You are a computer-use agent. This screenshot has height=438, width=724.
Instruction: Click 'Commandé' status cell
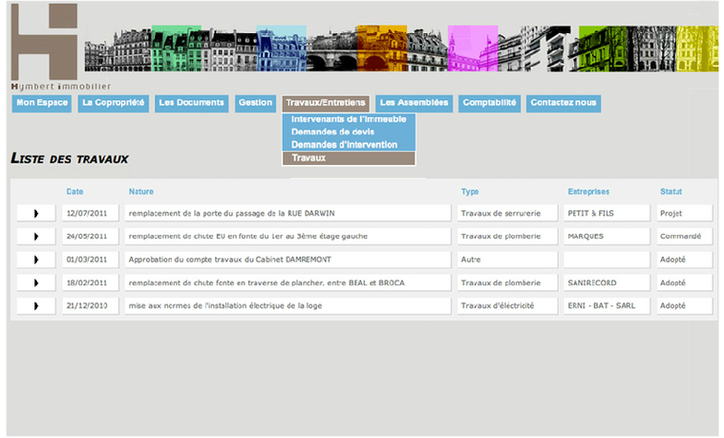tap(684, 236)
